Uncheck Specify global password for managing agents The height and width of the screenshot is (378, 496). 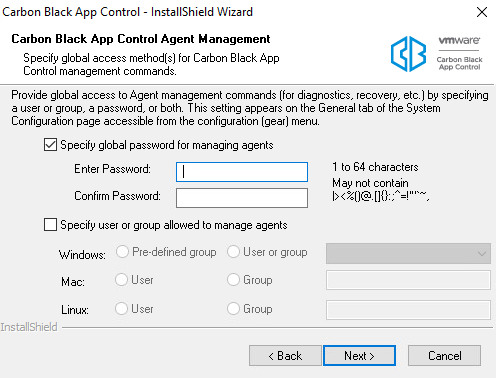click(50, 145)
